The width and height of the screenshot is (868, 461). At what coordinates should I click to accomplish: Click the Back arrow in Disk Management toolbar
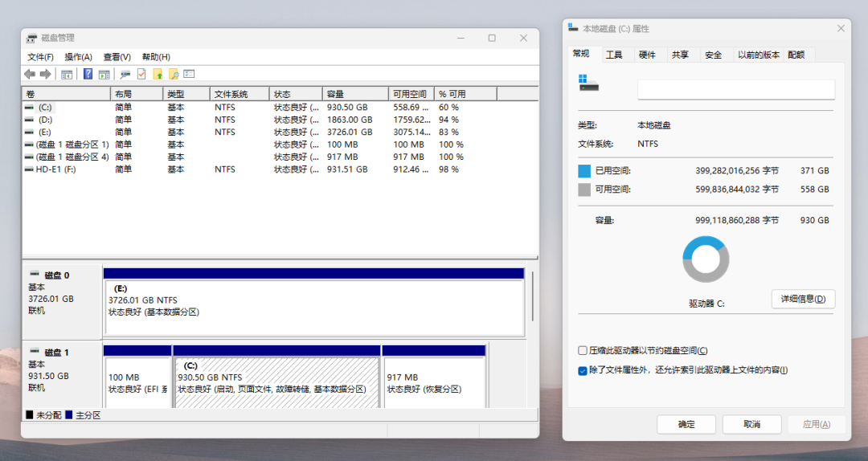[x=30, y=74]
